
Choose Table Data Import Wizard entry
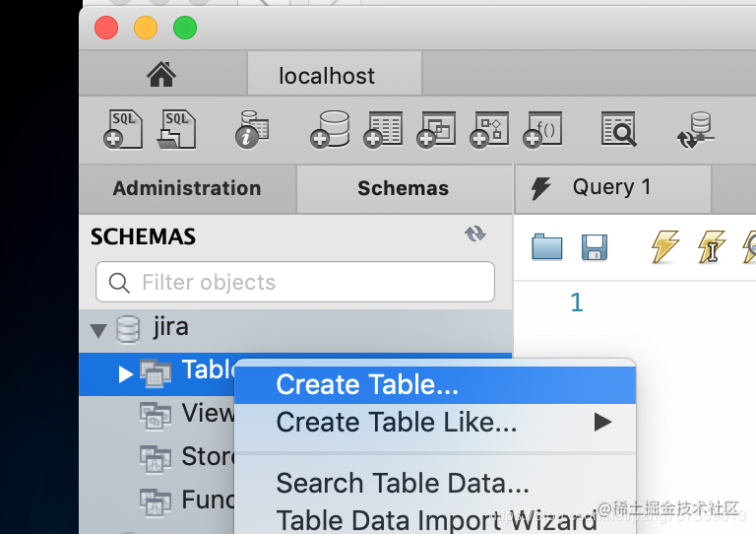435,520
